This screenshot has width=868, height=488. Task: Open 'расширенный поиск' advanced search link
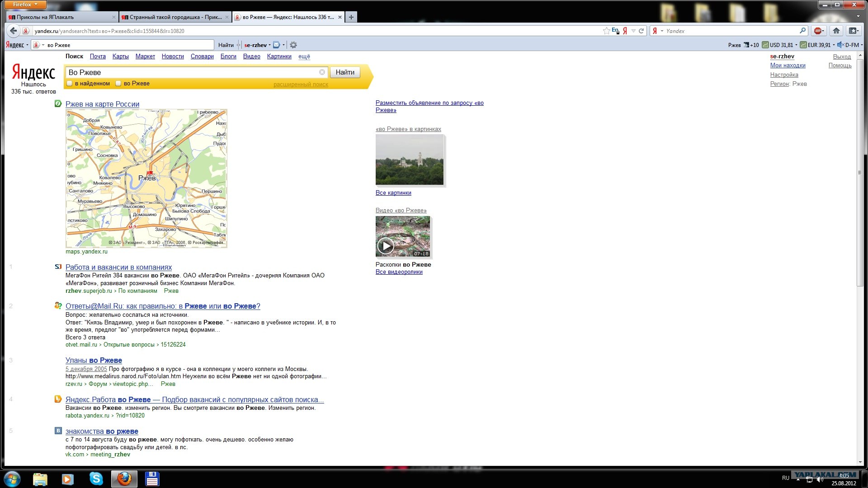click(x=301, y=84)
